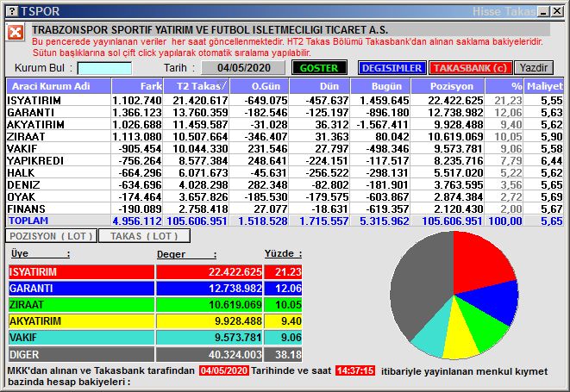Click the blue GARANTI legend bar
This screenshot has height=392, width=570.
tap(81, 289)
